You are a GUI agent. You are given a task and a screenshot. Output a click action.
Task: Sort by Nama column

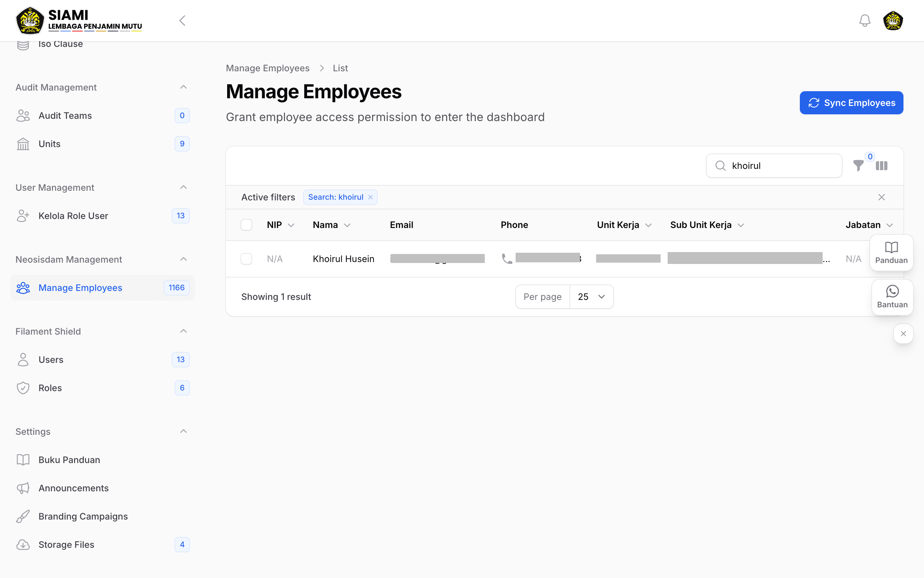click(331, 225)
